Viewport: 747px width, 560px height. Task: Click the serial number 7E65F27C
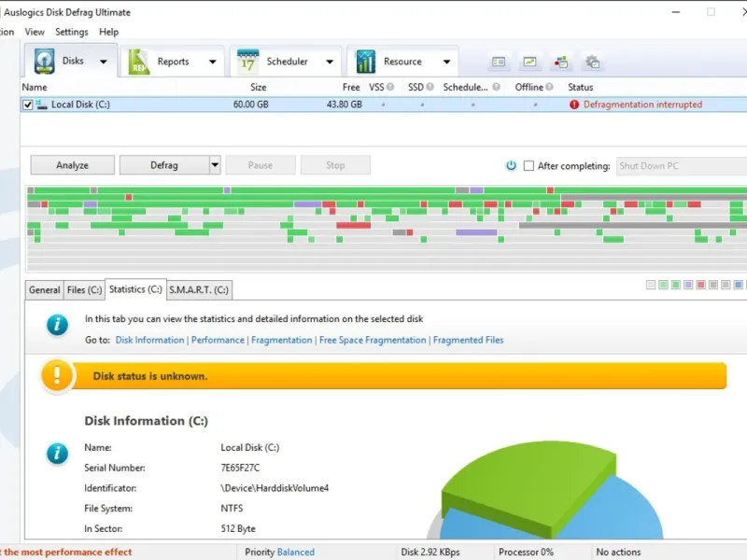(x=240, y=468)
